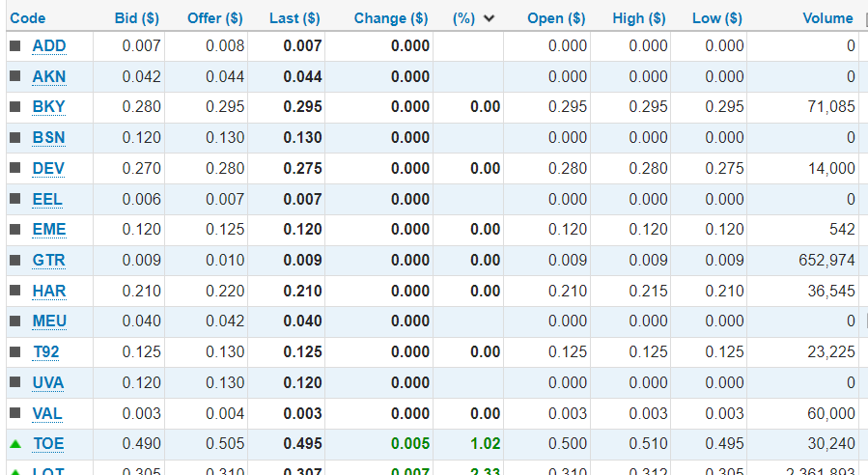Select VAL volume value 60,000
Screen dimensions: 868x475
click(x=831, y=414)
